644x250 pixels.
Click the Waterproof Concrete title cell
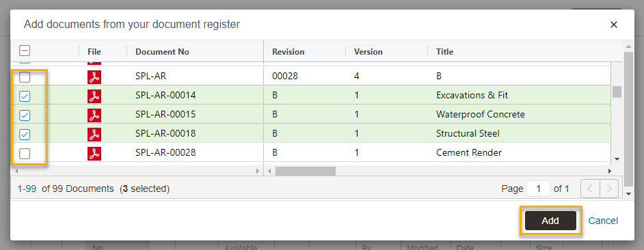coord(481,115)
